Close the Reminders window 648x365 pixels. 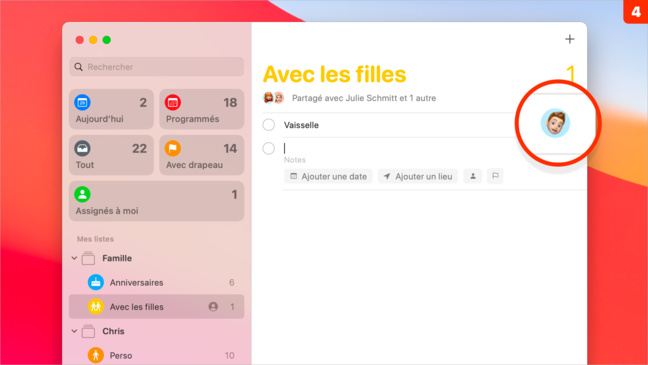click(x=80, y=40)
